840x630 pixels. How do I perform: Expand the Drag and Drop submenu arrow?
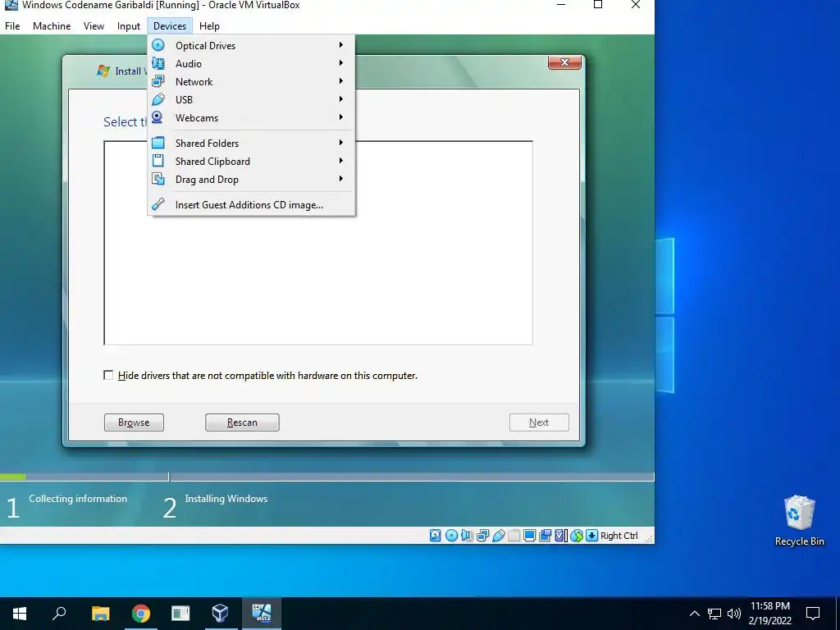[x=340, y=179]
